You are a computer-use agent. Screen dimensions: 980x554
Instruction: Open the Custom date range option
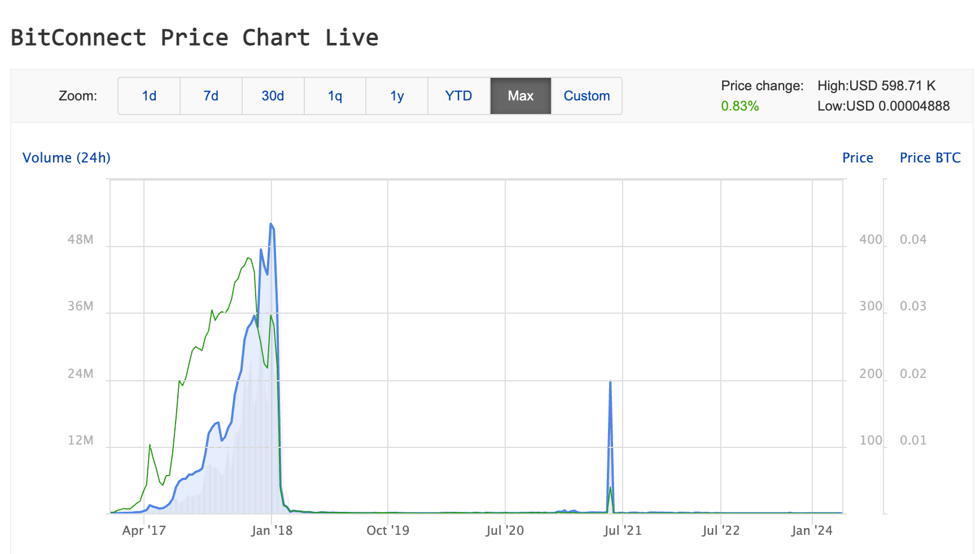[x=587, y=96]
